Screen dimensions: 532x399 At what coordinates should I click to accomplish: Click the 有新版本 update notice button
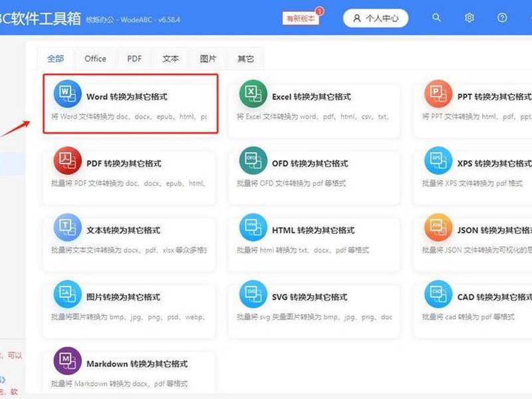click(301, 19)
